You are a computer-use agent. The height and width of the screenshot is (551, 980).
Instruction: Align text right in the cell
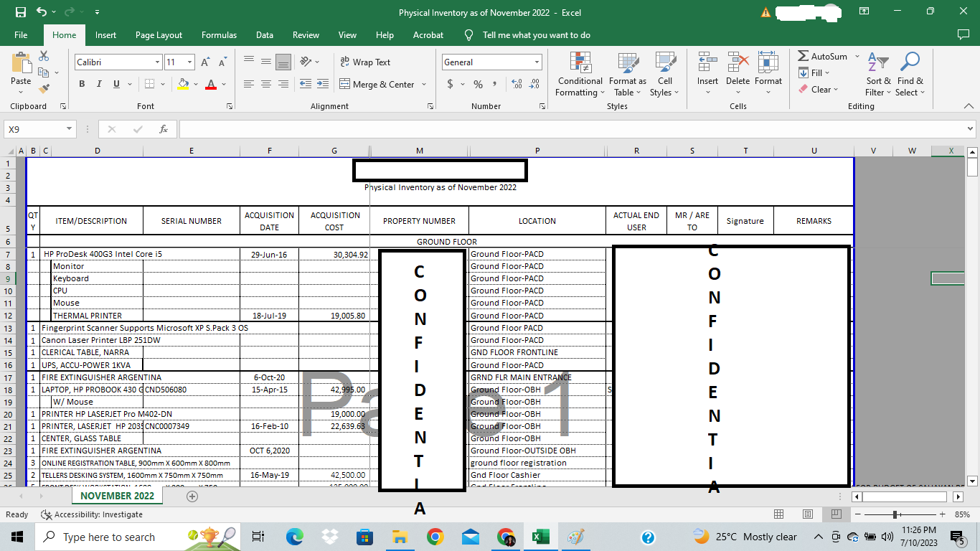pyautogui.click(x=283, y=84)
